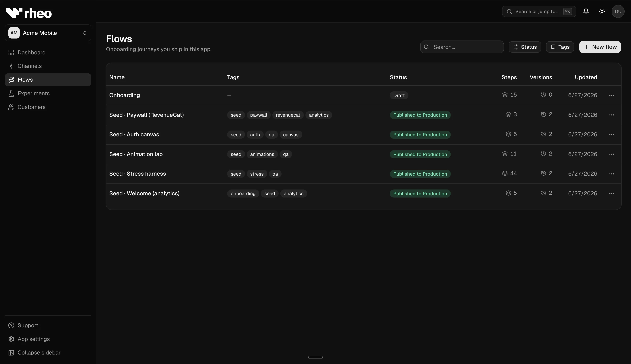This screenshot has height=364, width=631.
Task: Select Flows in sidebar
Action: [48, 80]
